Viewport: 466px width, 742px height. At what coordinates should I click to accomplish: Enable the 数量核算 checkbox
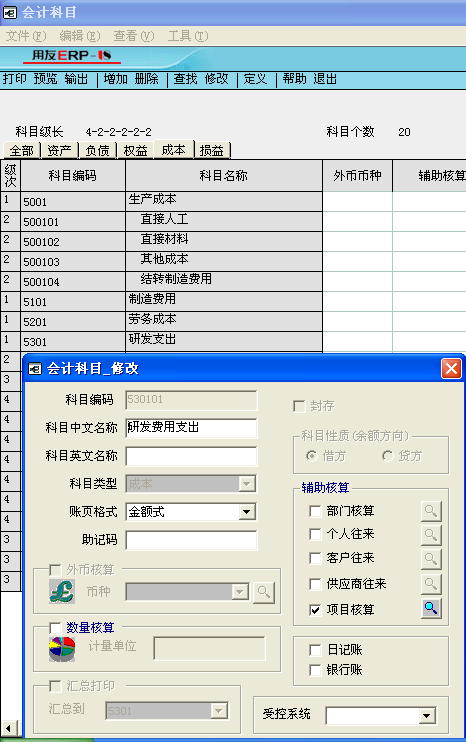coord(55,628)
